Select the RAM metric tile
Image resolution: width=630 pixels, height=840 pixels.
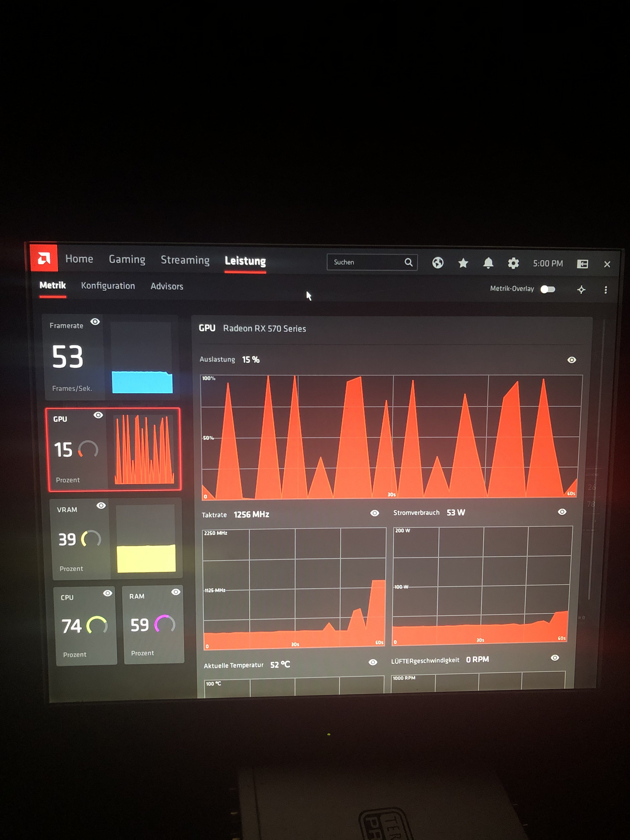click(153, 625)
